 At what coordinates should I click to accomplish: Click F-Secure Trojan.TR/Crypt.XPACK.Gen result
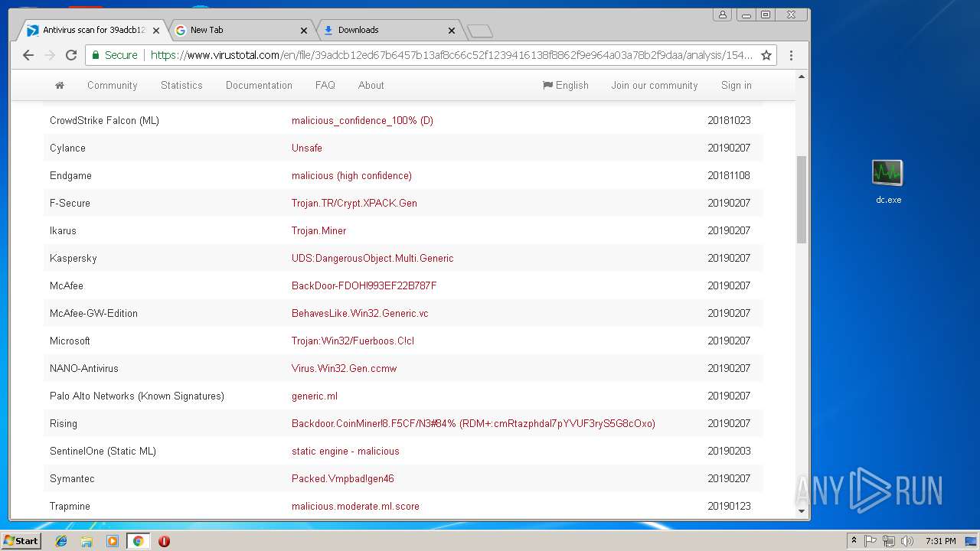tap(354, 203)
